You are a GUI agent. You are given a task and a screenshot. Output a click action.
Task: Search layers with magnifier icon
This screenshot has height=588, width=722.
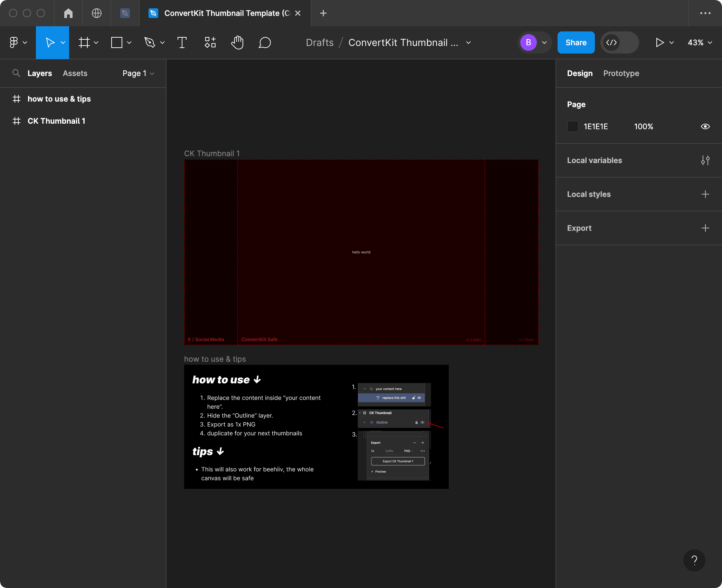[x=16, y=73]
